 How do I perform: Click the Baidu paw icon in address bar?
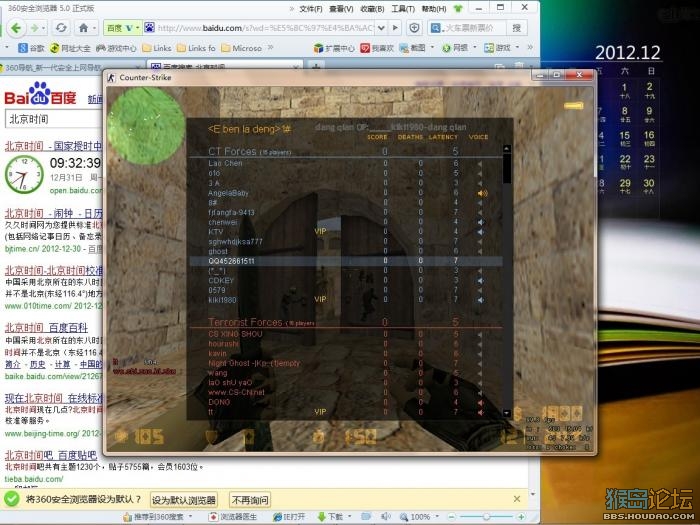tap(149, 28)
